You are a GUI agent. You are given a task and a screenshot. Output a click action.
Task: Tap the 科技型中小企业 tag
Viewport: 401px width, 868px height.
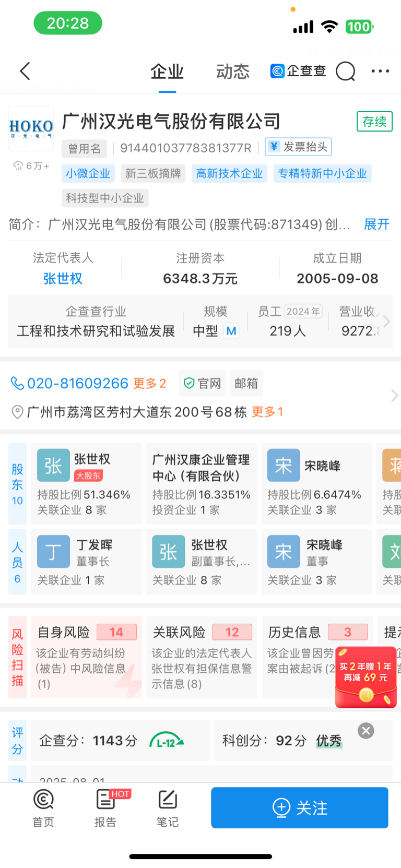click(x=105, y=198)
